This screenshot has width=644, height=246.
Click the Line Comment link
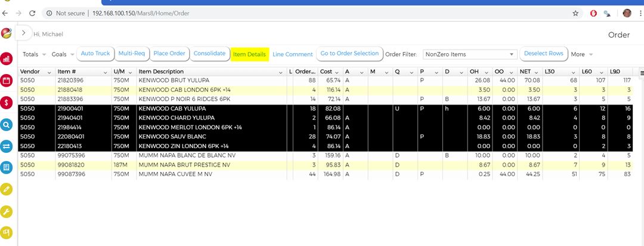pyautogui.click(x=293, y=54)
